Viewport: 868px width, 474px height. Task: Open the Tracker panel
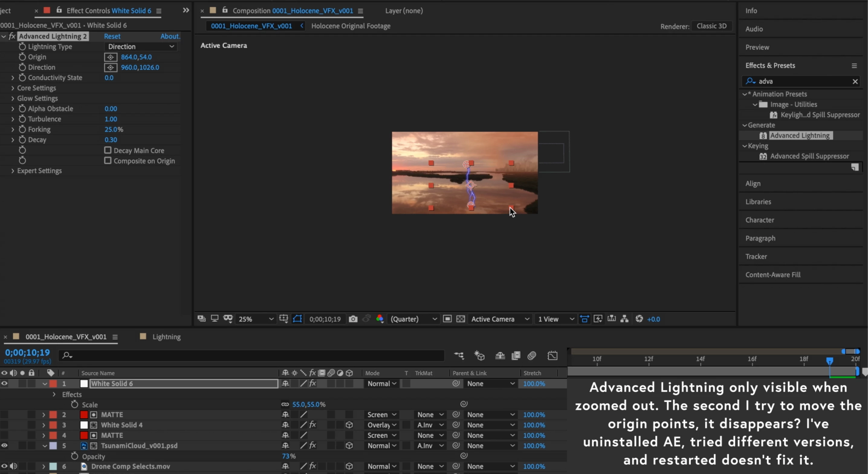coord(756,257)
